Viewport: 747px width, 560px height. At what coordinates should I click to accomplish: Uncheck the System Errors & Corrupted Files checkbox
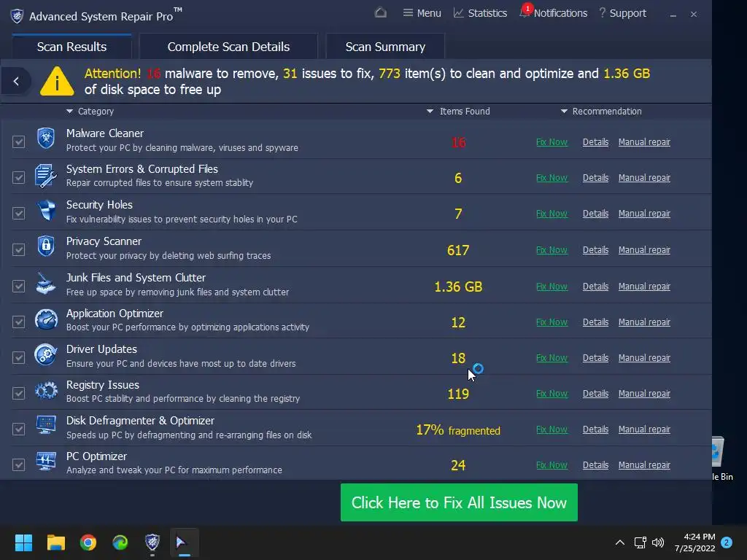tap(18, 177)
